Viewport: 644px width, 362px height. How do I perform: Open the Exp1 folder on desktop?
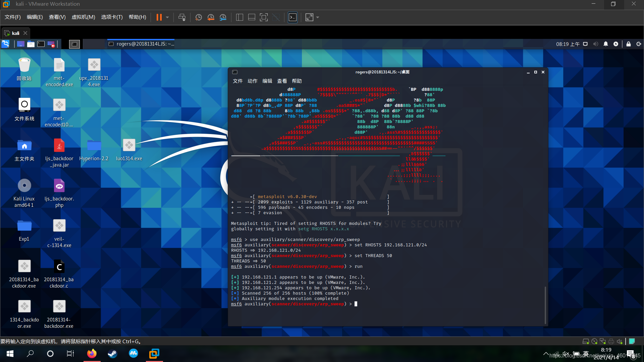click(24, 230)
